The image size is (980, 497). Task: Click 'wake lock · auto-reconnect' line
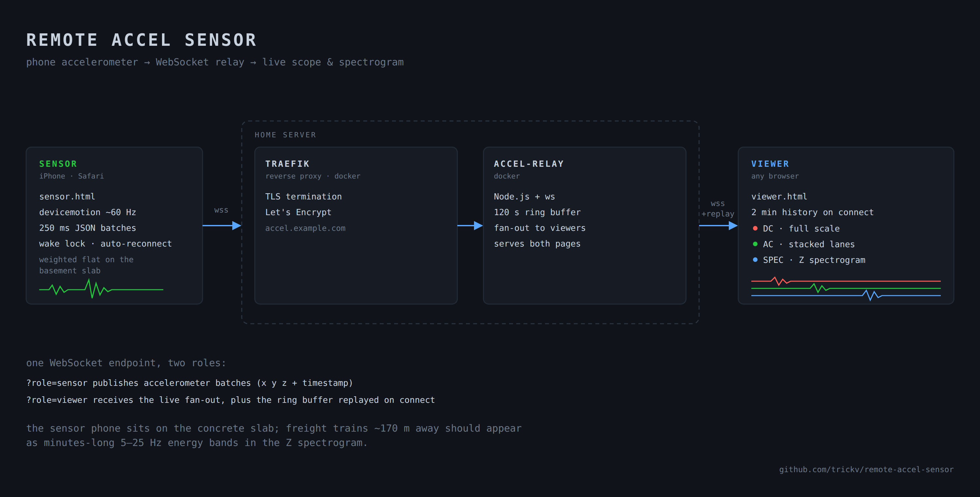[106, 244]
